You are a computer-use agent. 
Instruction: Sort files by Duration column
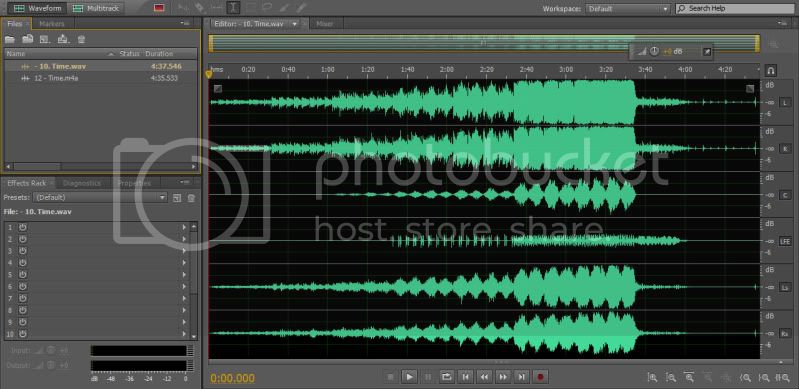pos(159,54)
